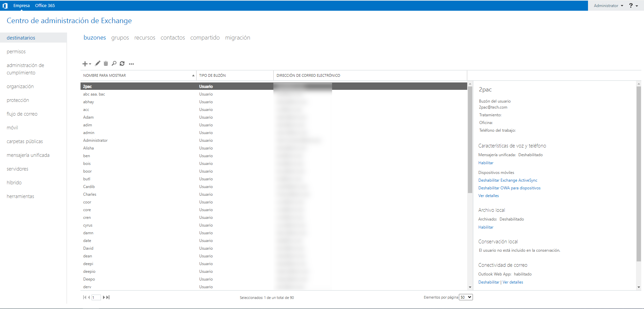
Task: Select the David mailbox row
Action: click(274, 248)
